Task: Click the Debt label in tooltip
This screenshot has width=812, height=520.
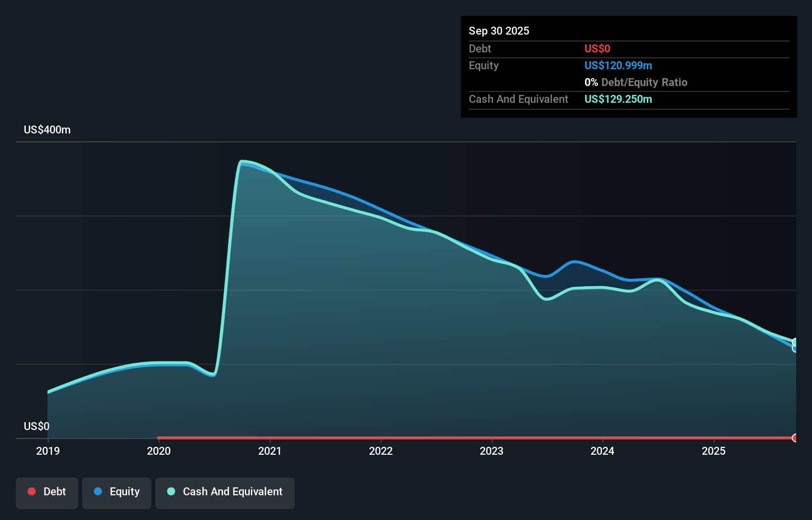Action: coord(480,48)
